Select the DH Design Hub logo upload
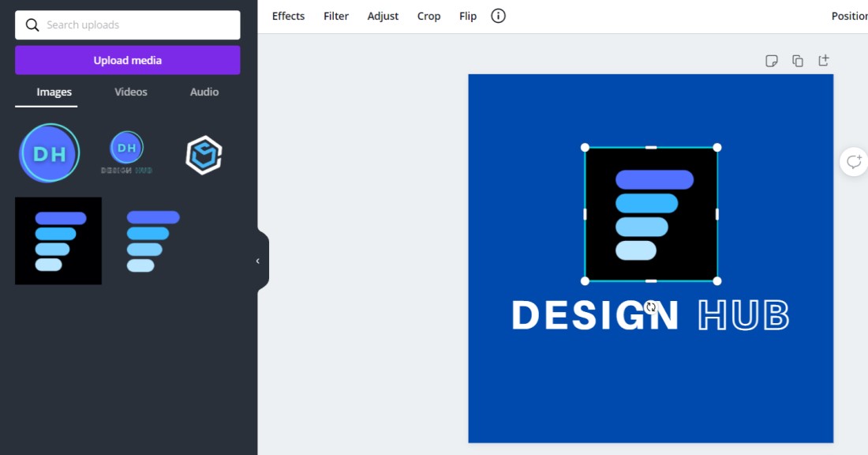868x455 pixels. pos(127,152)
